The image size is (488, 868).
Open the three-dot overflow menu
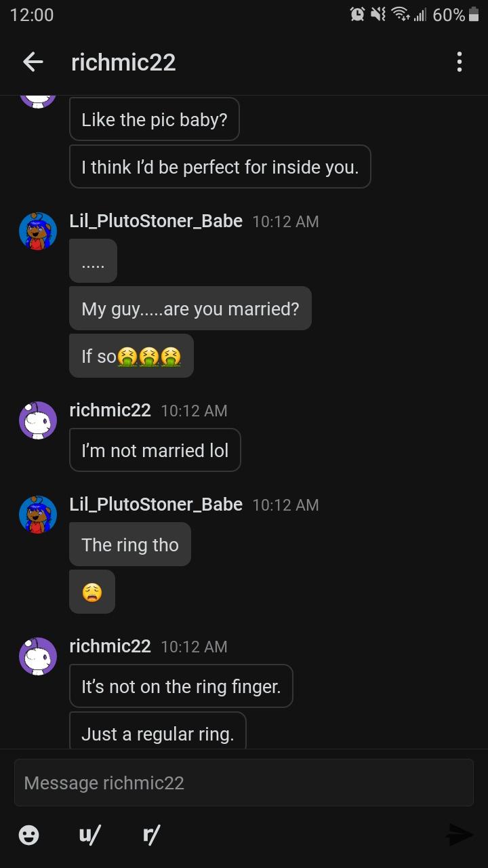[460, 62]
